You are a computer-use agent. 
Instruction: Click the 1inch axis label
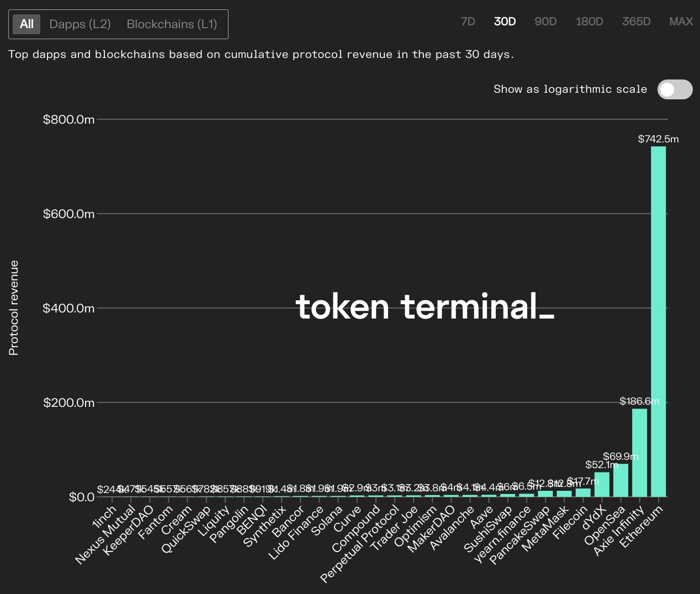105,517
